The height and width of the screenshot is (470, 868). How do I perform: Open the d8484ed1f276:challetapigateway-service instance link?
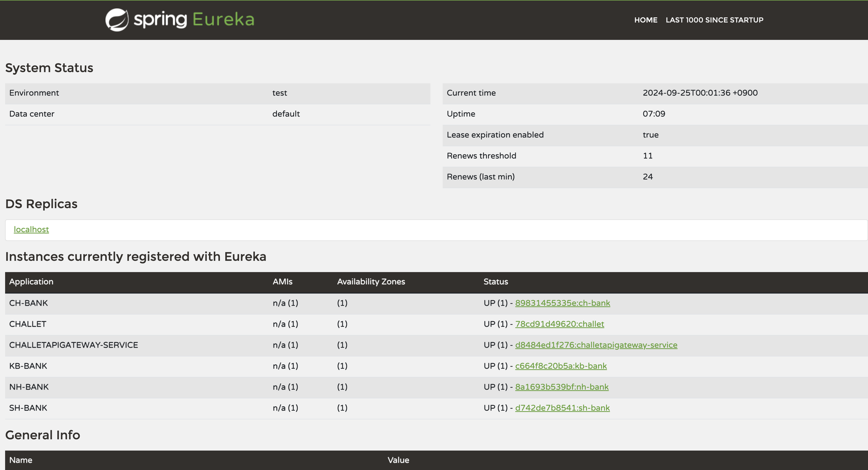pyautogui.click(x=596, y=345)
